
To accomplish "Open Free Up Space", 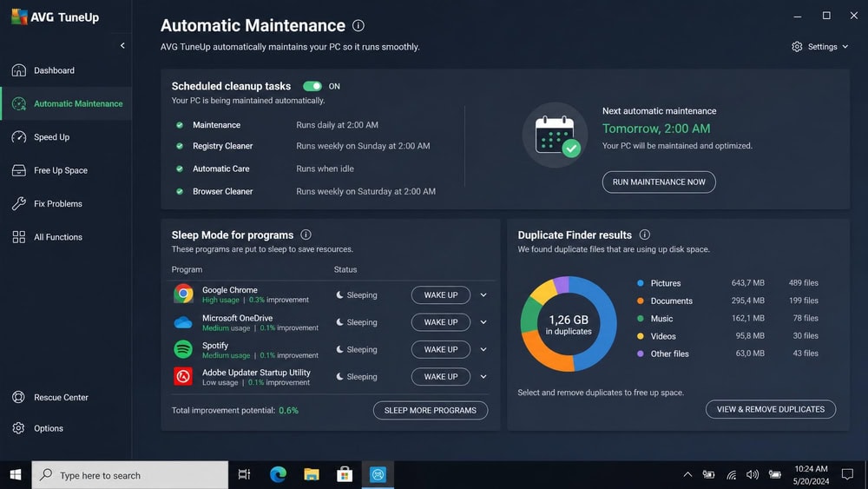I will [x=61, y=170].
